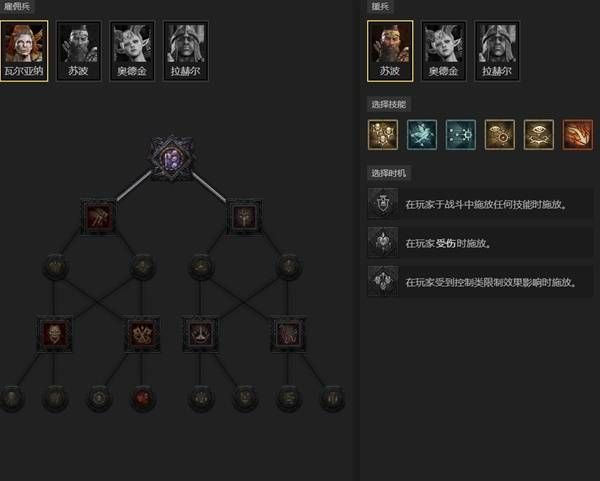
Task: Select the teal arrows burst skill icon
Action: (x=461, y=134)
